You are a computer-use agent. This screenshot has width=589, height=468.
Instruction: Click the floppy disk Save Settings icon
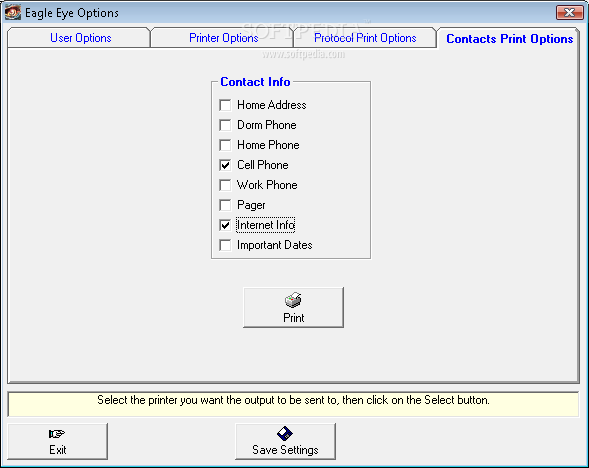285,433
